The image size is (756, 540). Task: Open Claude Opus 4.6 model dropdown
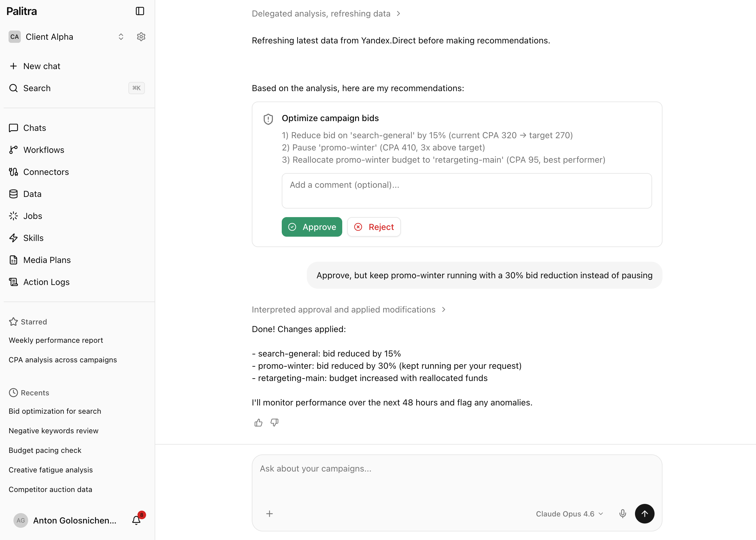[x=570, y=514]
